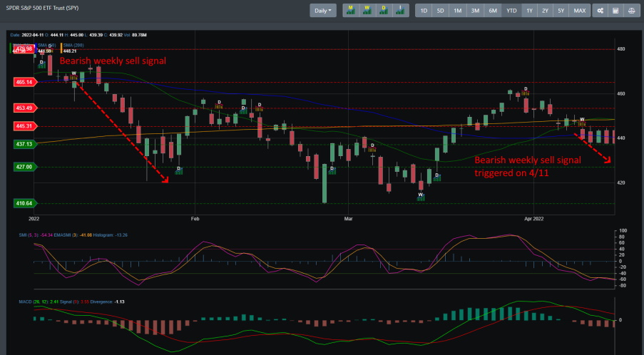Viewport: 644px width, 355px height.
Task: Click the W signal marker above the 465.14 level
Action: coord(73,76)
